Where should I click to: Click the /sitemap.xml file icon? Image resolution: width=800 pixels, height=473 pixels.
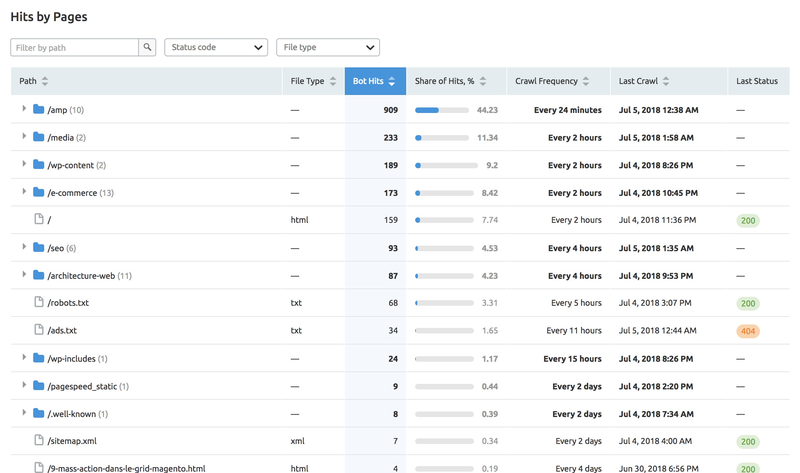[39, 440]
